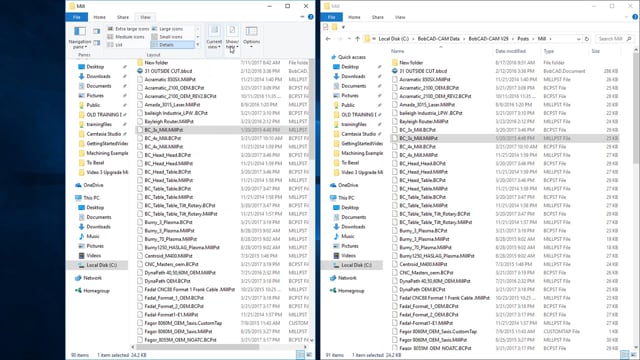Toggle Details pane button in left window ribbon

96,42
